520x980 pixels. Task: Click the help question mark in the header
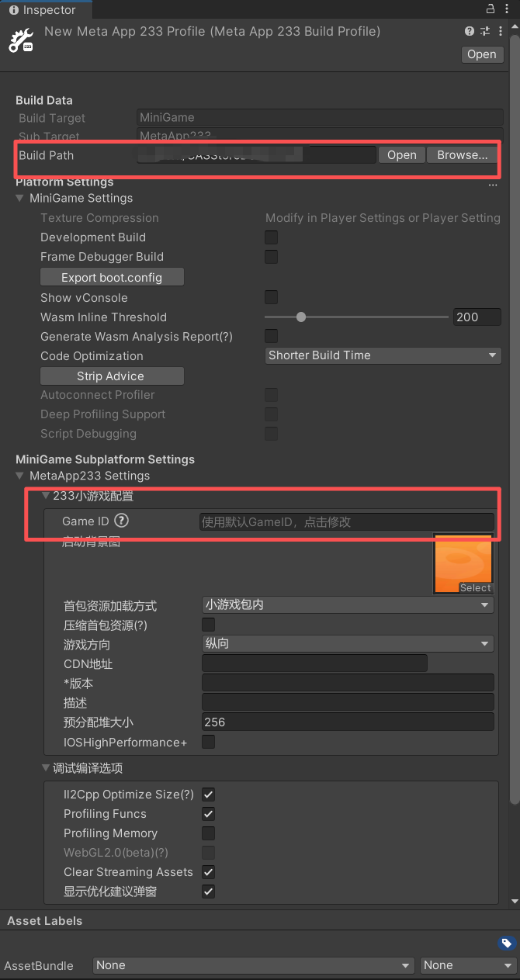(x=470, y=32)
